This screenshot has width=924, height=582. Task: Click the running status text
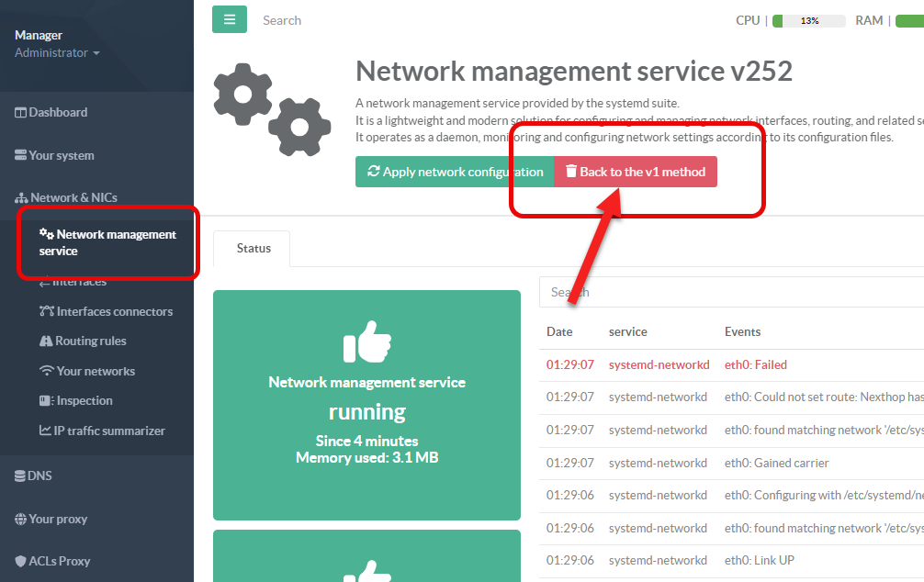coord(367,412)
